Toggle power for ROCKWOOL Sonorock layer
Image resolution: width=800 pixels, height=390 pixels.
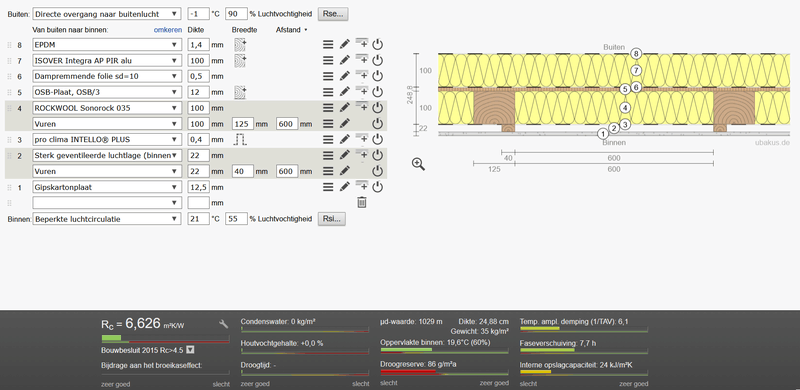377,108
